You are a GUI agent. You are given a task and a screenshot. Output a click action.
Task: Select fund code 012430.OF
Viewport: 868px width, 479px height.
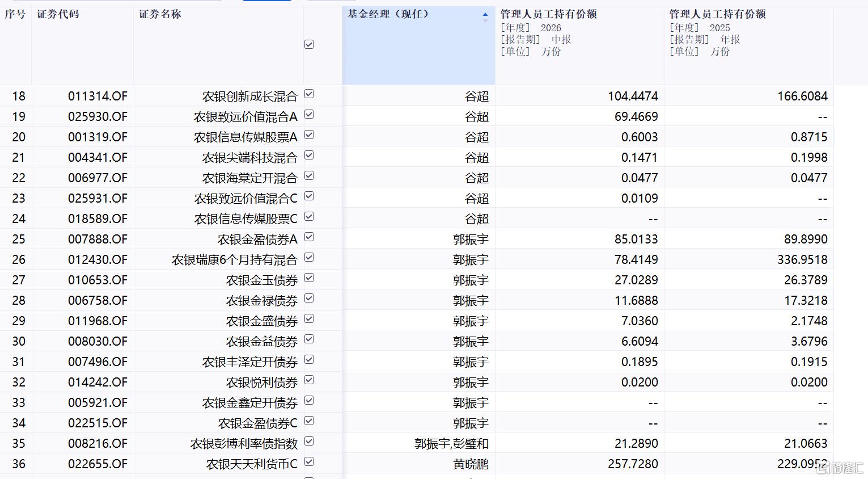[x=98, y=260]
